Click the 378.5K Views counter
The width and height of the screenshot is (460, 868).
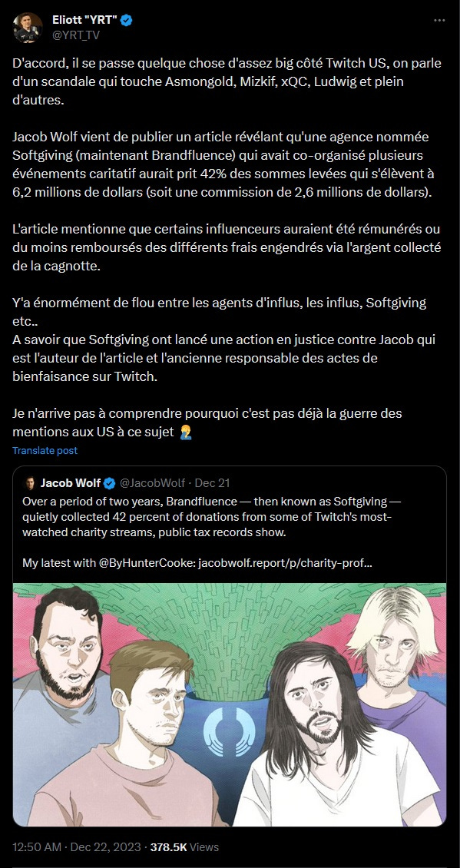[x=184, y=847]
